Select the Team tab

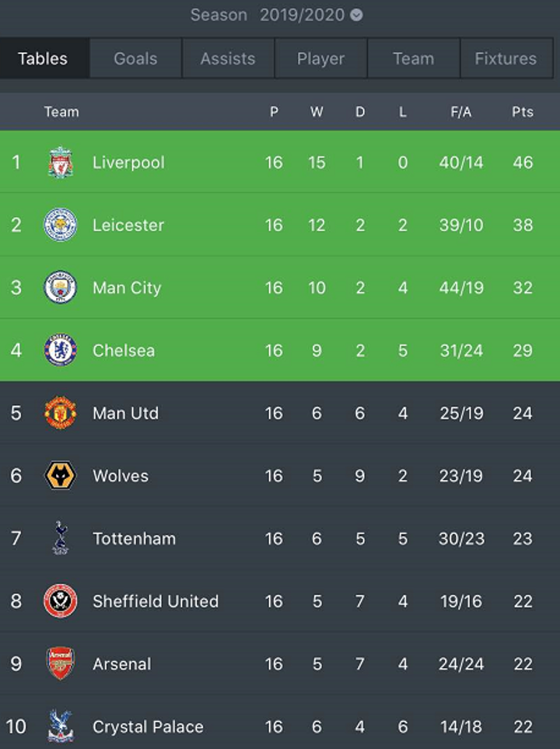coord(413,58)
